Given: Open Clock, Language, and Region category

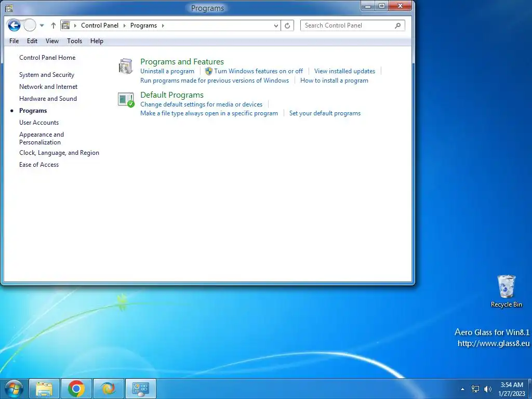Looking at the screenshot, I should click(x=59, y=153).
